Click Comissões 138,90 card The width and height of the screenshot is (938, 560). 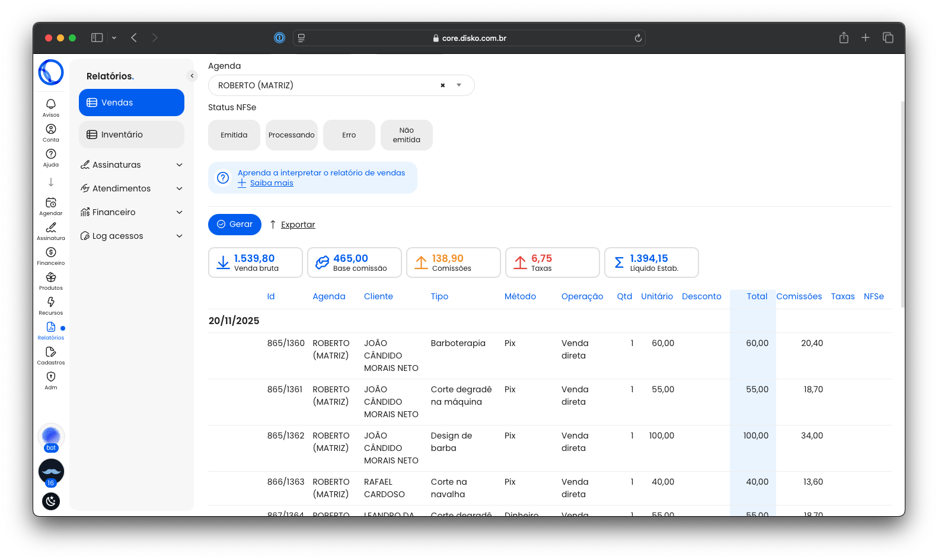tap(454, 263)
